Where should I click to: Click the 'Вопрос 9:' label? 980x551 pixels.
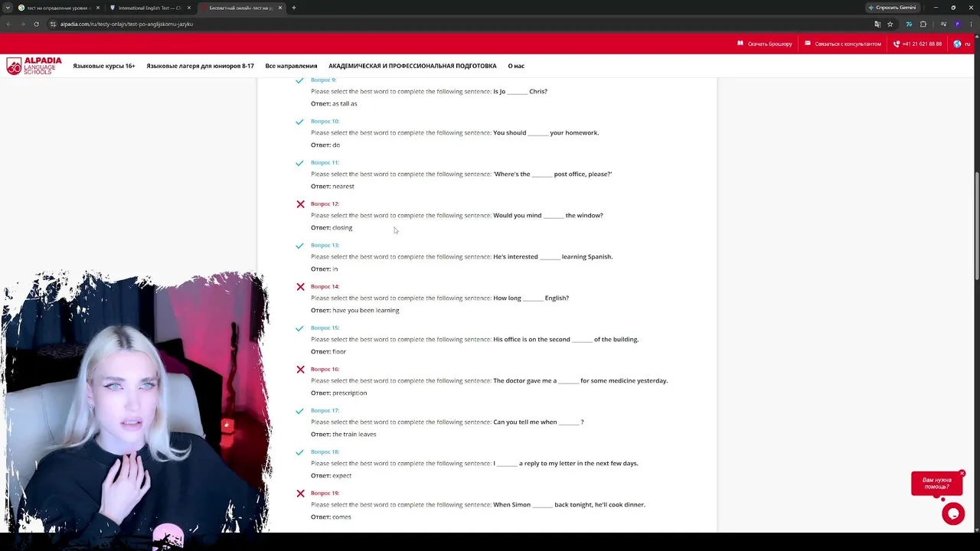[x=323, y=80]
